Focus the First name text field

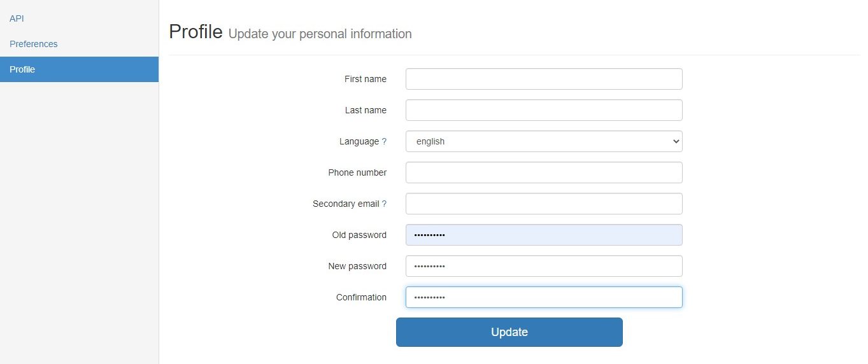coord(543,79)
